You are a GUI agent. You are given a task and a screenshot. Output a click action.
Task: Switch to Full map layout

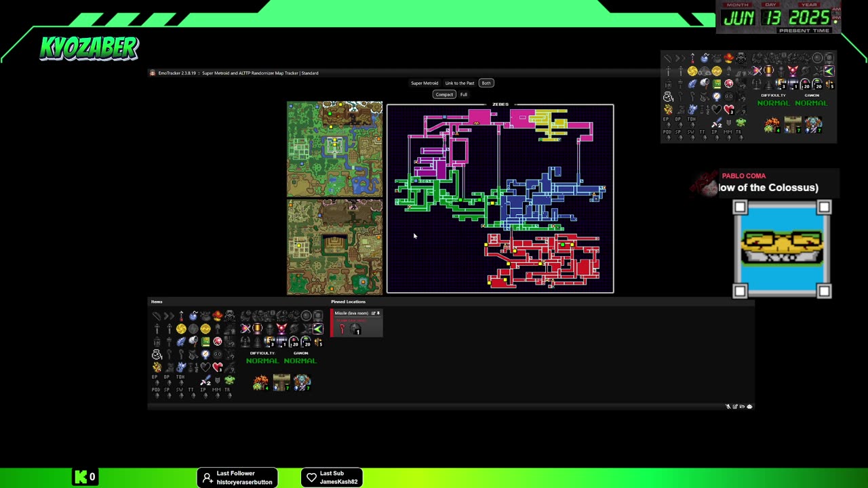click(464, 94)
